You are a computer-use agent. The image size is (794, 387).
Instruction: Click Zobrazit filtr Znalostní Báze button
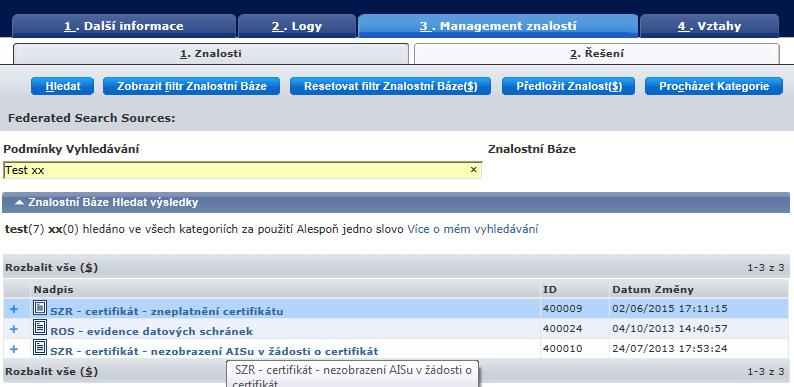coord(191,86)
